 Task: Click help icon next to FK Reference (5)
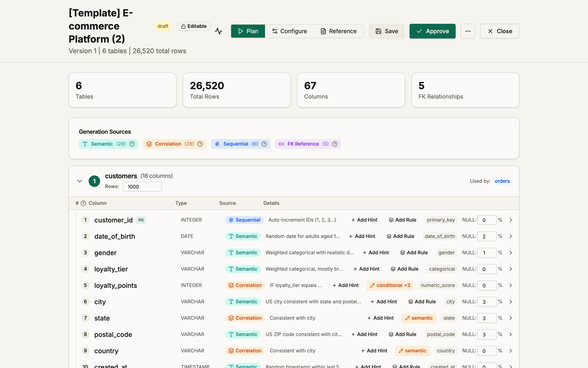click(x=335, y=144)
